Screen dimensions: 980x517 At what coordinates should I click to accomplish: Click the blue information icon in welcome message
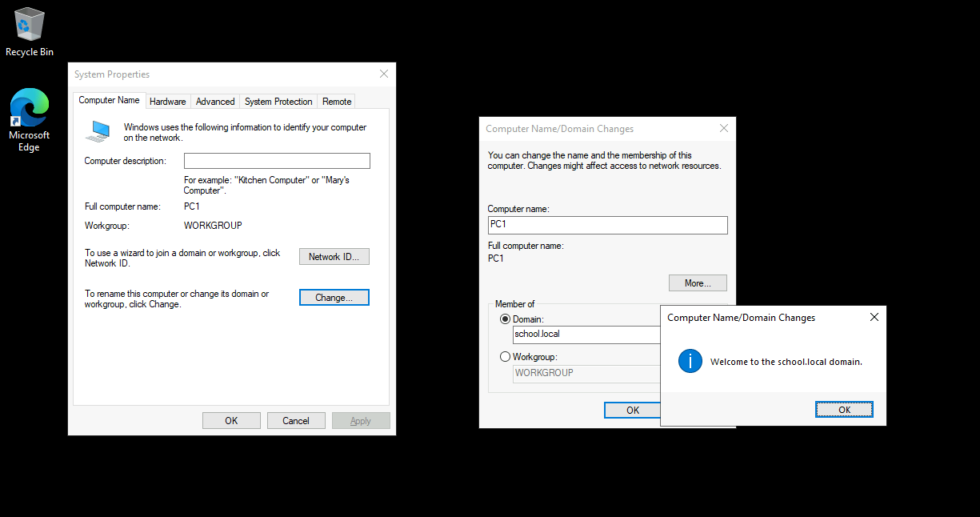[690, 361]
